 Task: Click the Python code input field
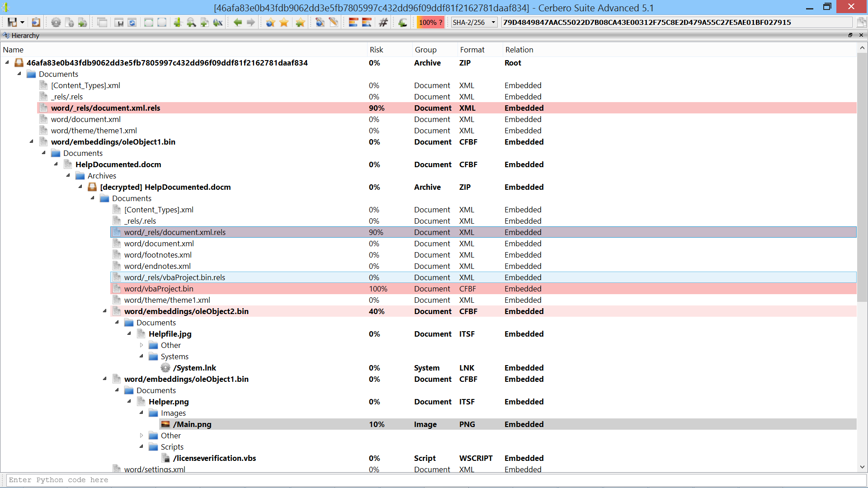tap(436, 480)
